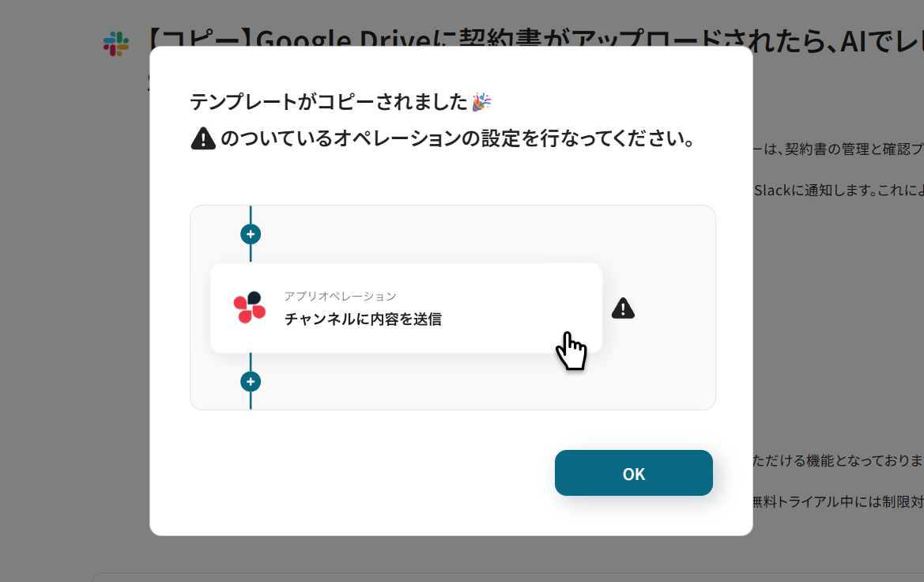The image size is (924, 582).
Task: Click the party popper emoji in the heading
Action: [481, 101]
